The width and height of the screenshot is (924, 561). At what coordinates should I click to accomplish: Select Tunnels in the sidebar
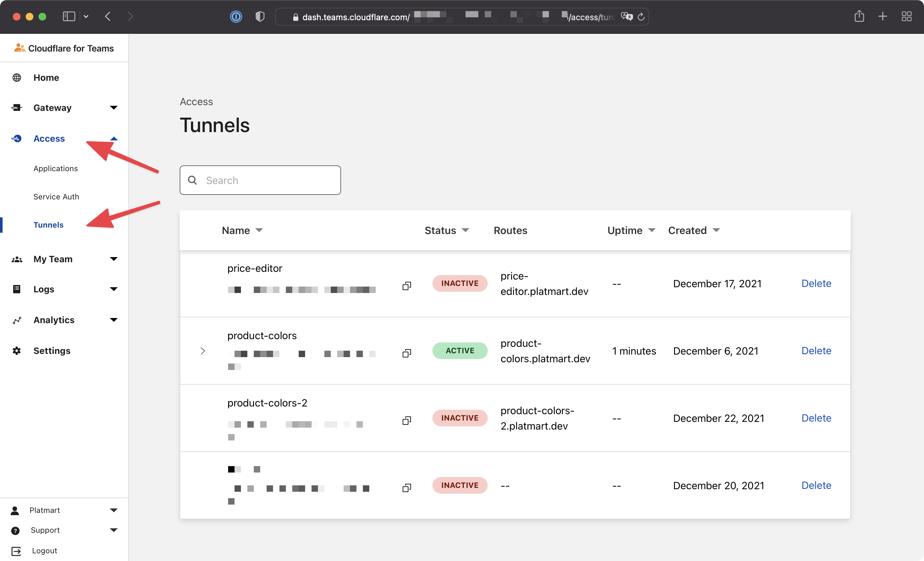tap(48, 224)
